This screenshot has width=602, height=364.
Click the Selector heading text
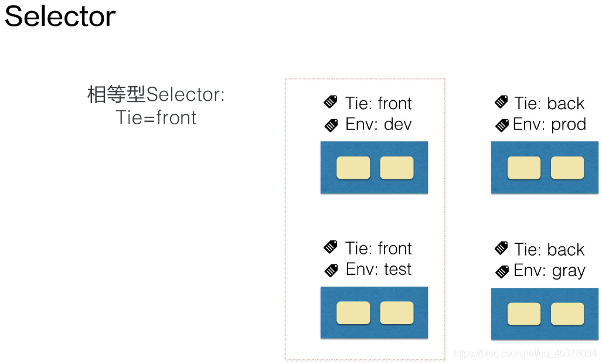60,16
